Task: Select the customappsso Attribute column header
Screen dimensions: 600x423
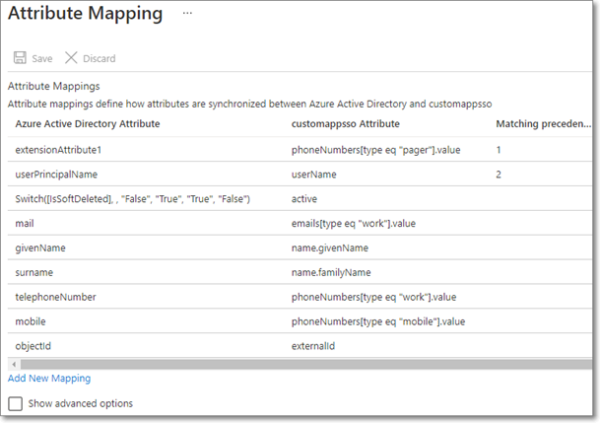Action: (346, 124)
